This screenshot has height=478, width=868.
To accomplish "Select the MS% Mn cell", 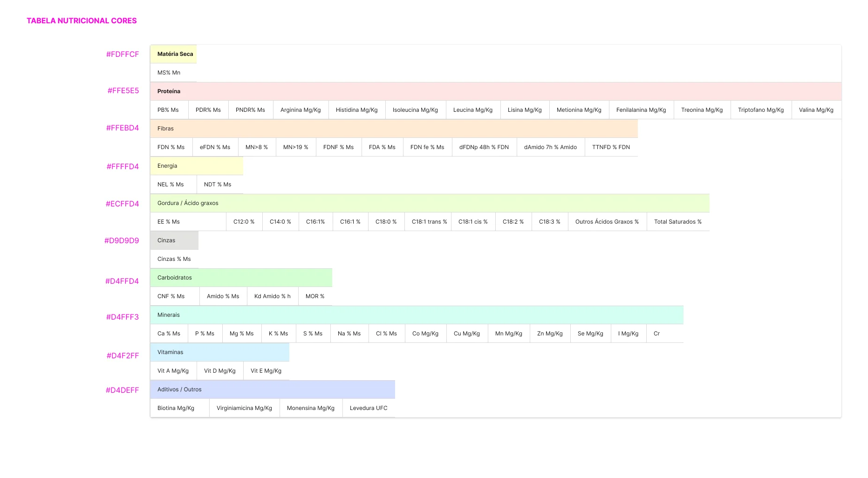I will (173, 73).
